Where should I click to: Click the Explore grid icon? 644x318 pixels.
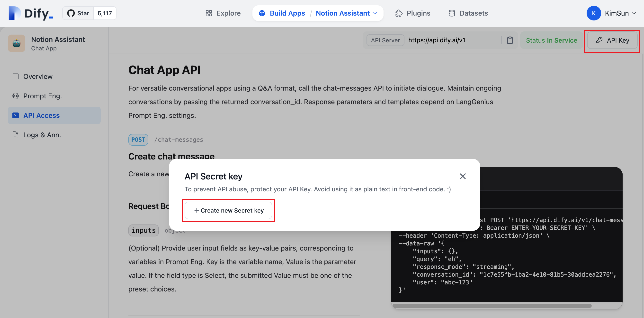209,13
